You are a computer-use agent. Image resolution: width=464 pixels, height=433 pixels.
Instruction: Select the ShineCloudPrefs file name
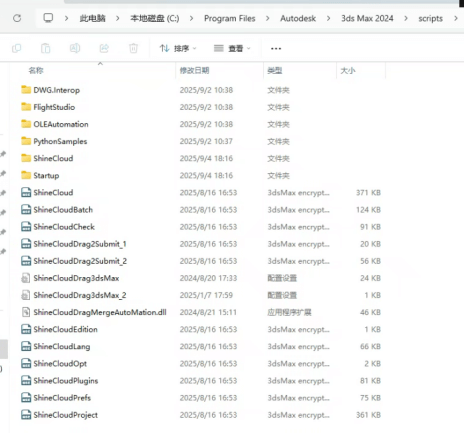[x=62, y=398]
